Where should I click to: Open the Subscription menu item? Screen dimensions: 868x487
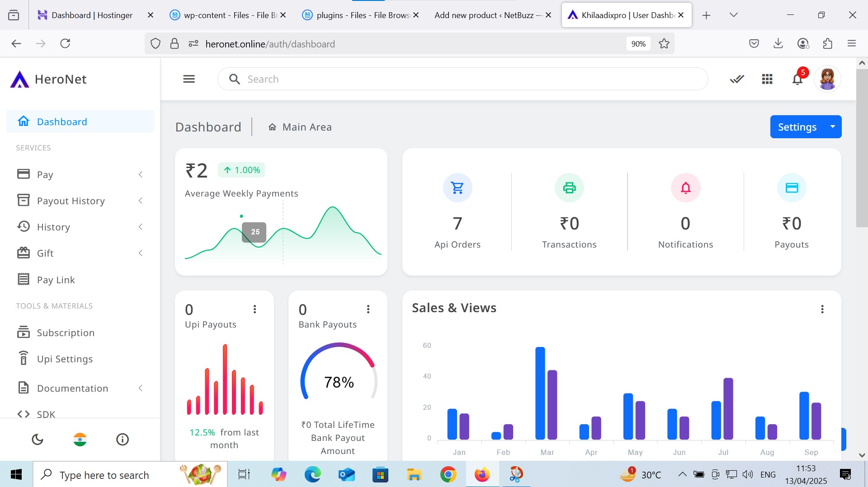point(66,332)
